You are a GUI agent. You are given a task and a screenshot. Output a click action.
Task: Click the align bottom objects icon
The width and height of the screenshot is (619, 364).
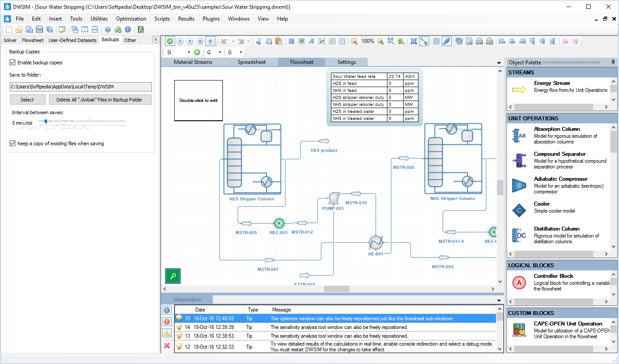(x=552, y=41)
